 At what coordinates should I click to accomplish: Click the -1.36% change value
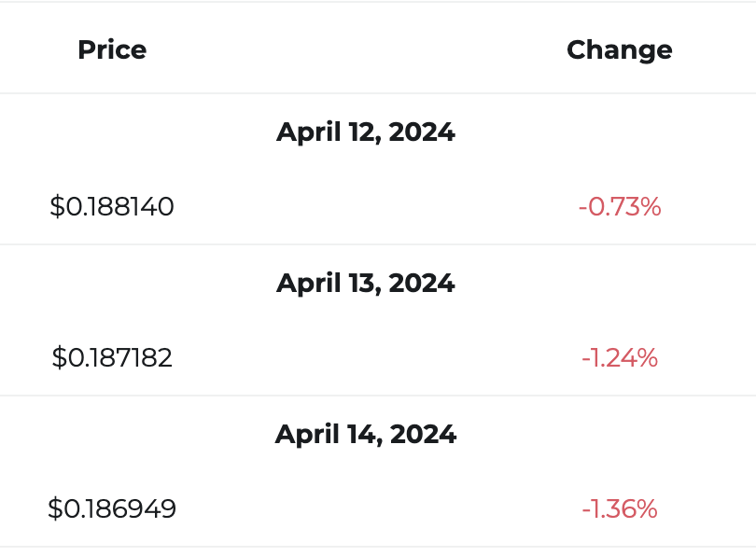pyautogui.click(x=620, y=508)
